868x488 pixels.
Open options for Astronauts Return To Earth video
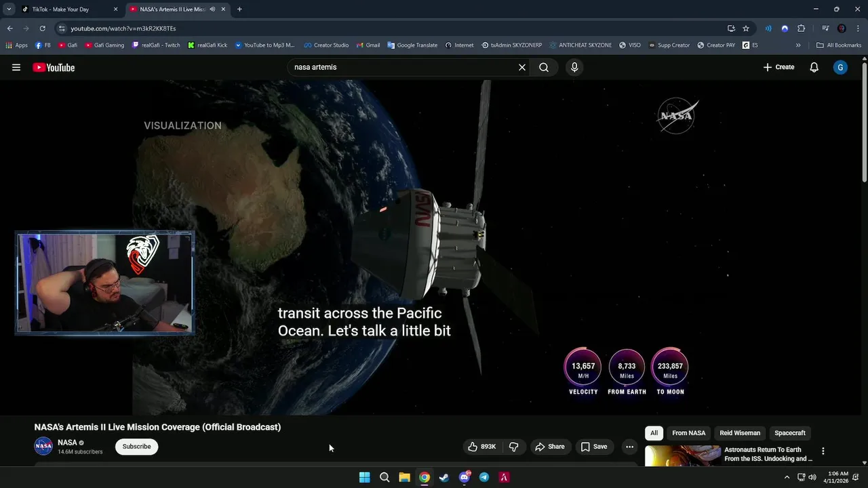823,451
